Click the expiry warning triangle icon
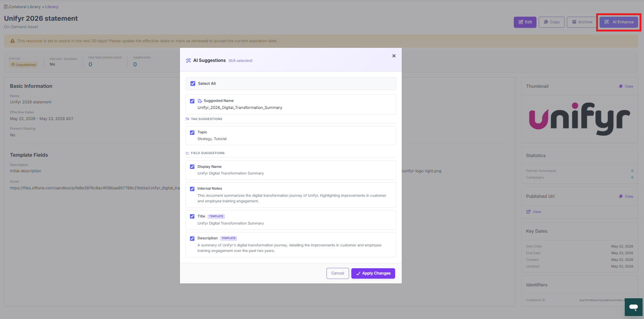The image size is (644, 319). (12, 41)
